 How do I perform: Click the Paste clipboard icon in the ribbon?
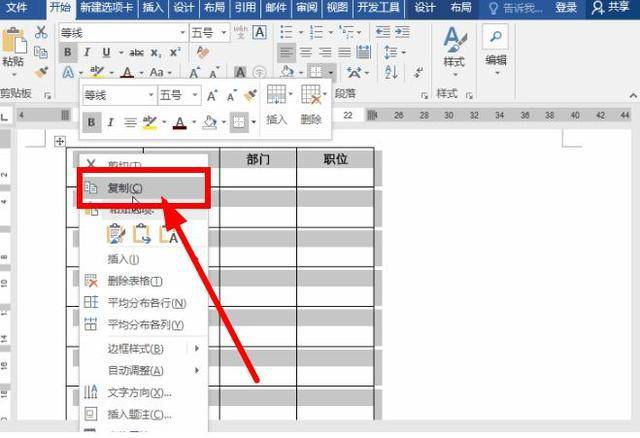click(x=13, y=40)
